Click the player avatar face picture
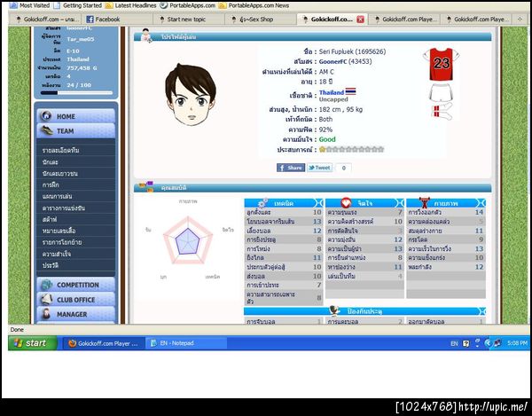Viewport: 532px width, 416px height. [191, 95]
